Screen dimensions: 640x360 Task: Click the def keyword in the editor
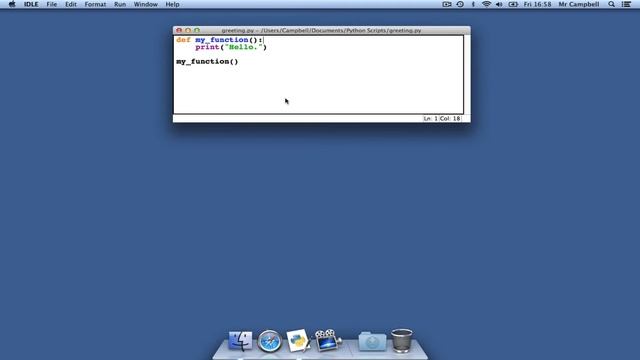point(183,40)
